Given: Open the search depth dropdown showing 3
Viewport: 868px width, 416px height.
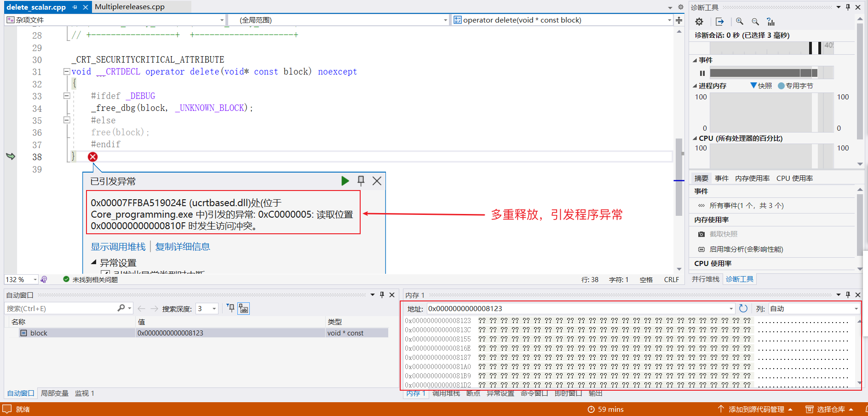Looking at the screenshot, I should (x=214, y=308).
